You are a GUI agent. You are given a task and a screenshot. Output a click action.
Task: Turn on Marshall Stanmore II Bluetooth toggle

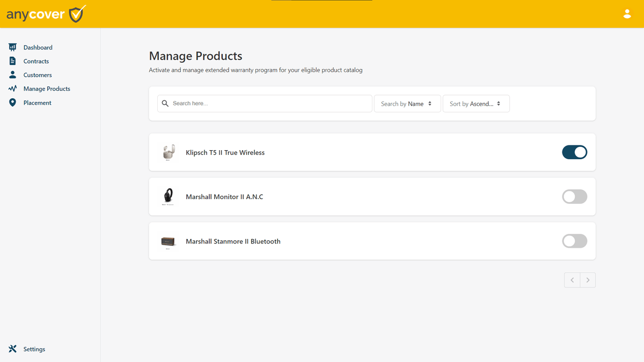pos(575,241)
